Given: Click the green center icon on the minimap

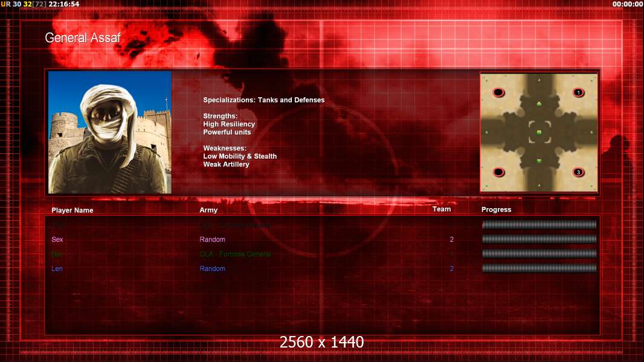Looking at the screenshot, I should 539,132.
